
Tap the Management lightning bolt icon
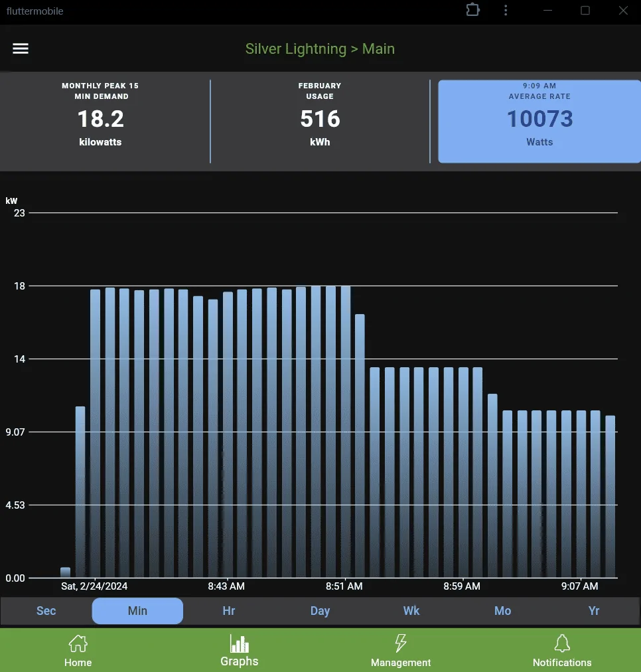click(400, 643)
